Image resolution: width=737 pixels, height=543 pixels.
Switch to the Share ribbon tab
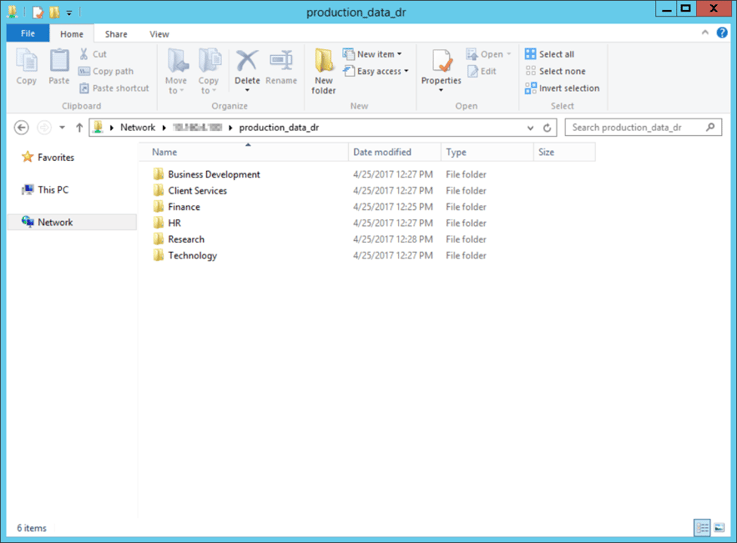(116, 34)
